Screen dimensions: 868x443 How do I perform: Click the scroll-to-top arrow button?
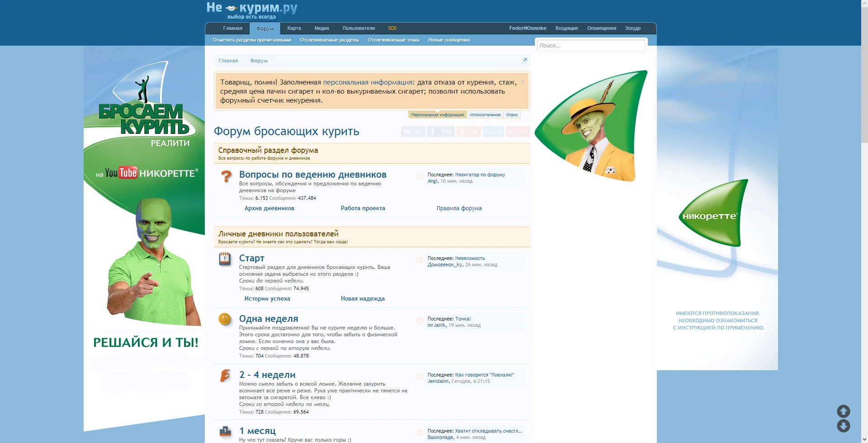pyautogui.click(x=843, y=411)
